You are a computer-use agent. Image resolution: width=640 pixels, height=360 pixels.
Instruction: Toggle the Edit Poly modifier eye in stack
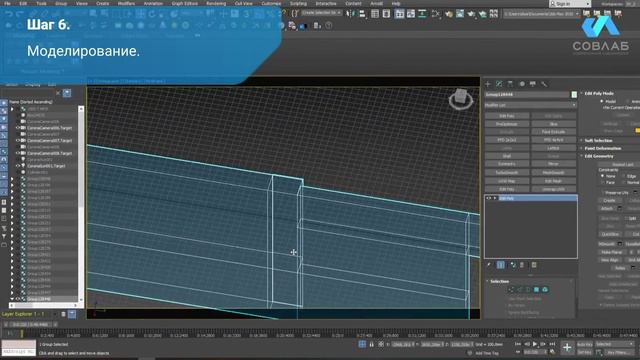pyautogui.click(x=488, y=198)
